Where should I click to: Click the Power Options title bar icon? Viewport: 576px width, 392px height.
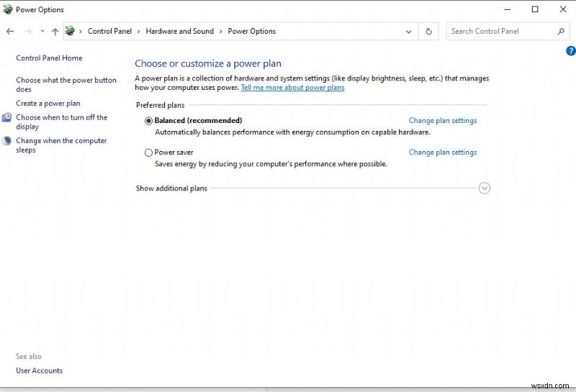point(7,9)
